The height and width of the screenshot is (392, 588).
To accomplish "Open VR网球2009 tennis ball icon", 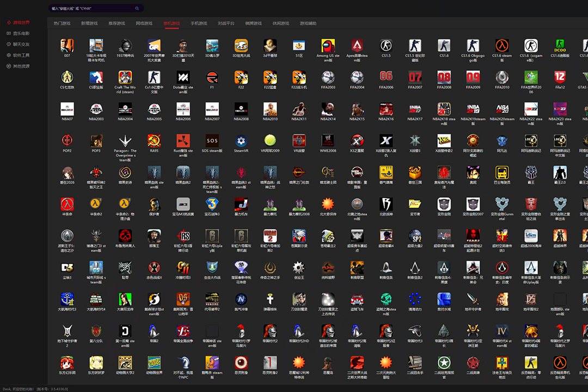I will [270, 141].
